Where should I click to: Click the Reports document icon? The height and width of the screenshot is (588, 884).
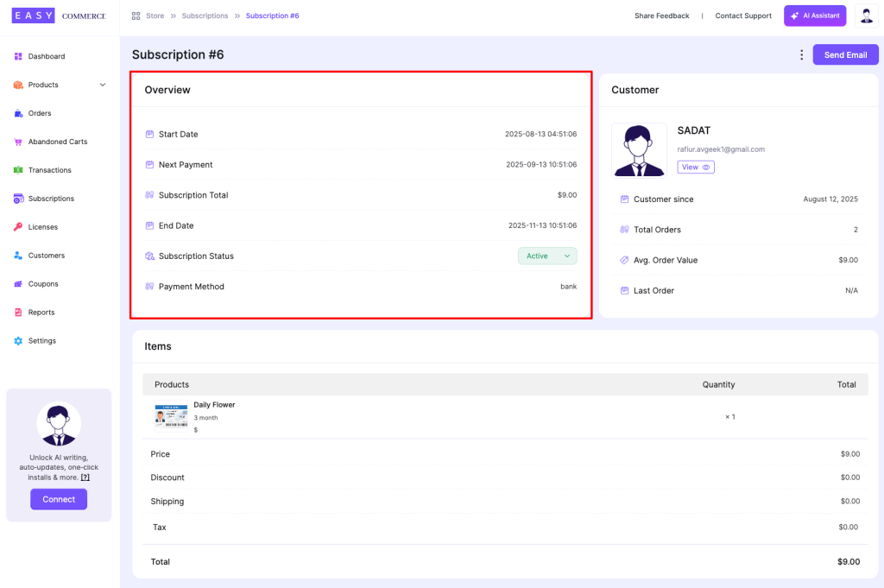[x=18, y=313]
